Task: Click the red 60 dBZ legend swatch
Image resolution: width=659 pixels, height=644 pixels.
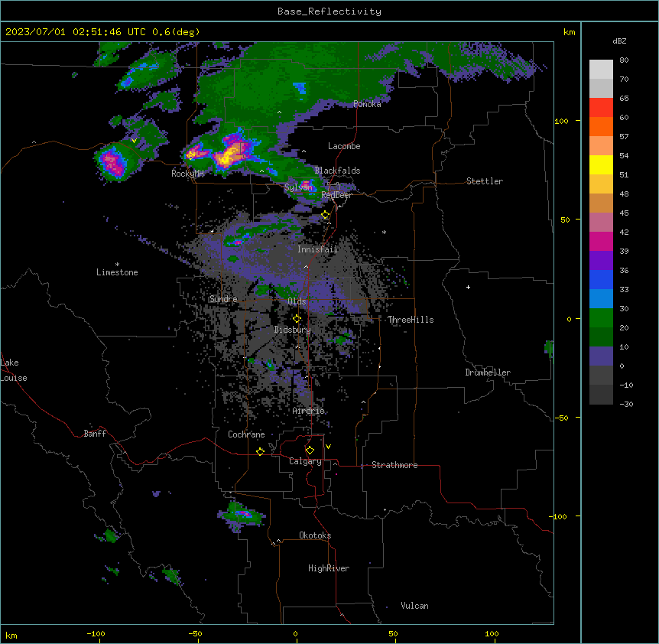Action: click(x=601, y=108)
